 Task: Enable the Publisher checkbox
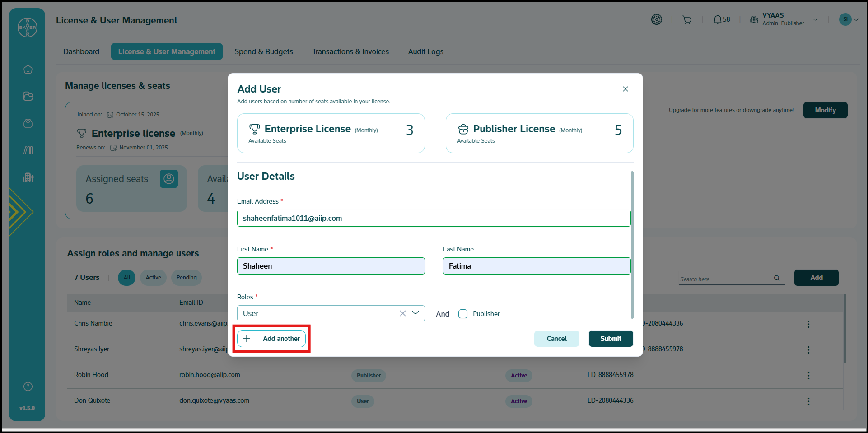463,314
